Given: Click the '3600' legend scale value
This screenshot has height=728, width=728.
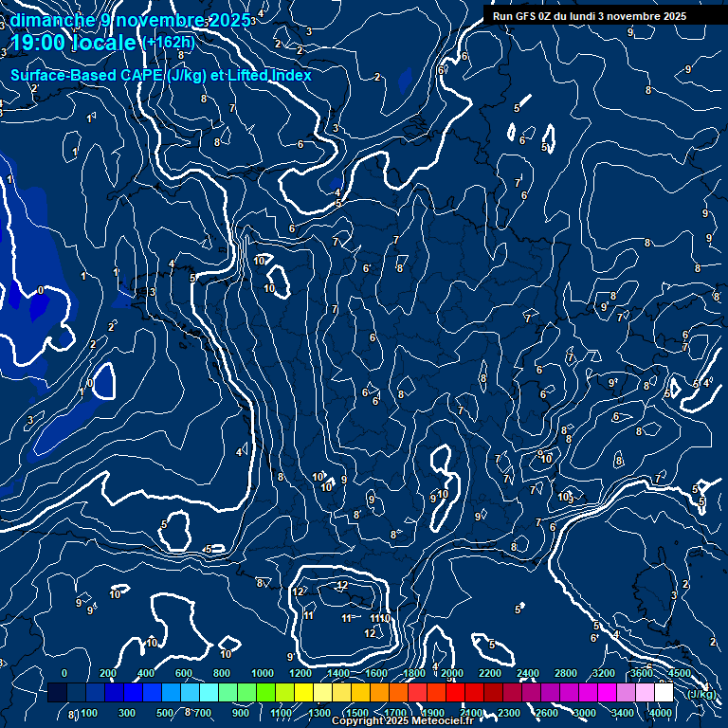Looking at the screenshot, I should click(x=642, y=673).
